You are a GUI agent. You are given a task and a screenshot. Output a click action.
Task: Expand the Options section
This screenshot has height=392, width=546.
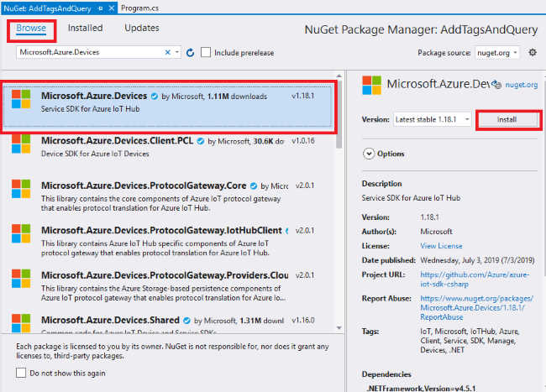click(369, 154)
